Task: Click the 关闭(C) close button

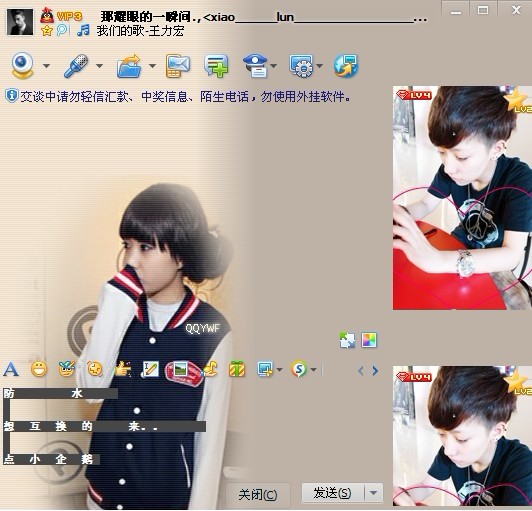Action: [x=258, y=495]
